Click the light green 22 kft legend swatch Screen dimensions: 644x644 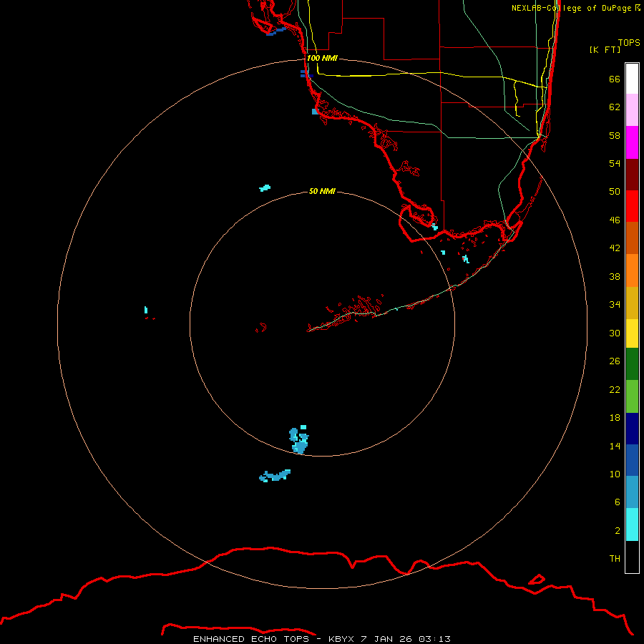pyautogui.click(x=632, y=396)
